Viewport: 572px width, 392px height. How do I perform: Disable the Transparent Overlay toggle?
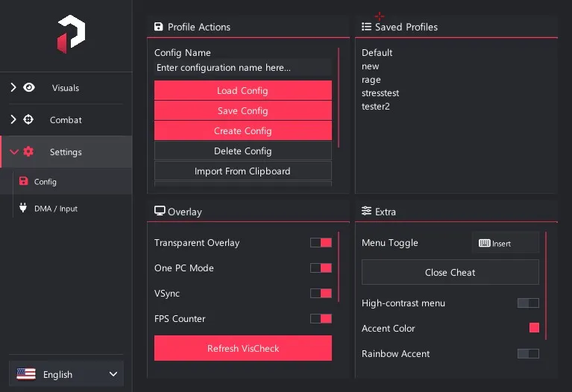[x=321, y=242]
